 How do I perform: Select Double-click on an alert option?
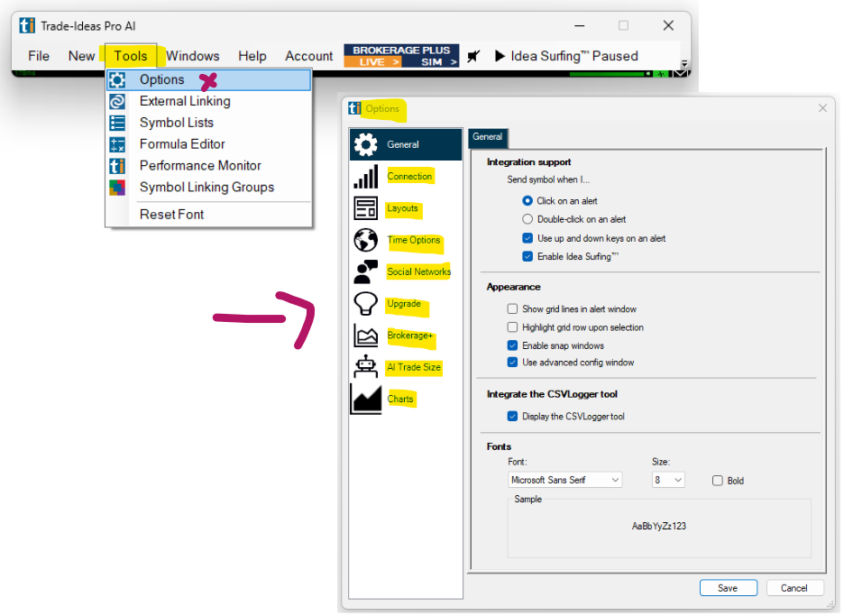click(x=528, y=219)
